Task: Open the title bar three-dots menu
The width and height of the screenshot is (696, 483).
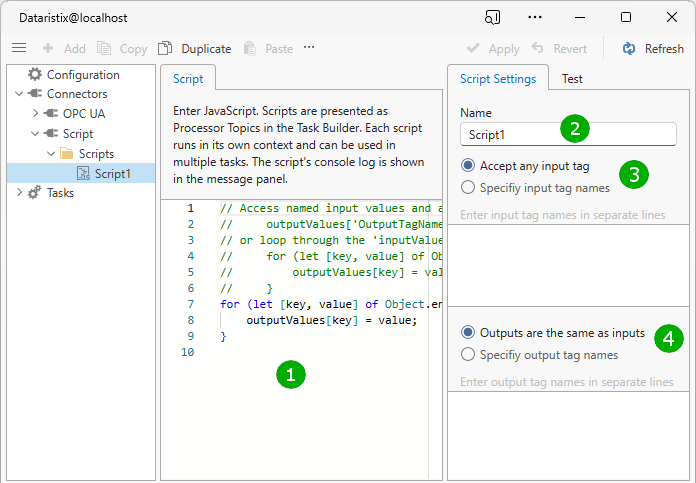Action: click(x=535, y=17)
